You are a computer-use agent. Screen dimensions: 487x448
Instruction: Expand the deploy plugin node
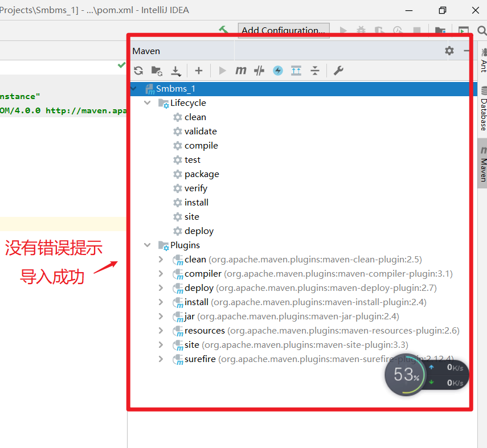pos(161,288)
